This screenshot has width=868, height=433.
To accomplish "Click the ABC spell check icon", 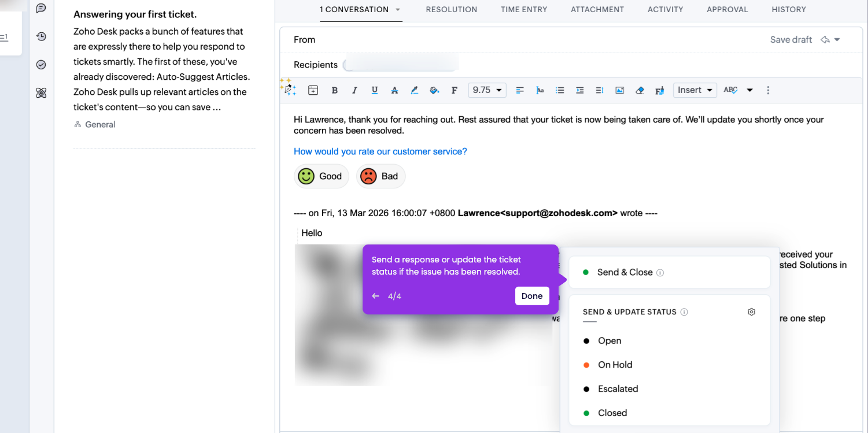I will [x=730, y=90].
